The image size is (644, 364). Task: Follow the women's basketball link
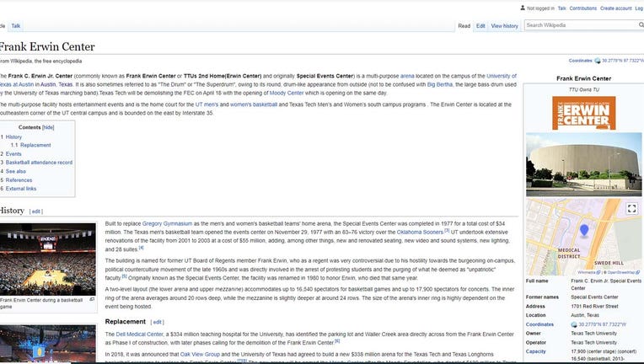point(254,104)
